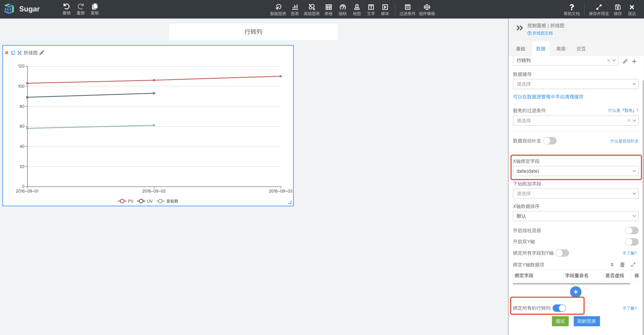Click the 行转列 title text box
Viewport: 644px width, 335px height.
tap(253, 32)
